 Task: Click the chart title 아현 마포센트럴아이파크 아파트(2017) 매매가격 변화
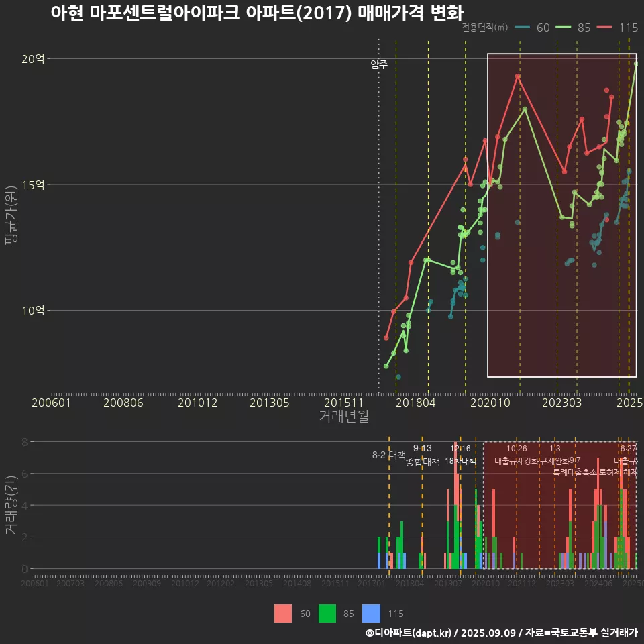[257, 13]
